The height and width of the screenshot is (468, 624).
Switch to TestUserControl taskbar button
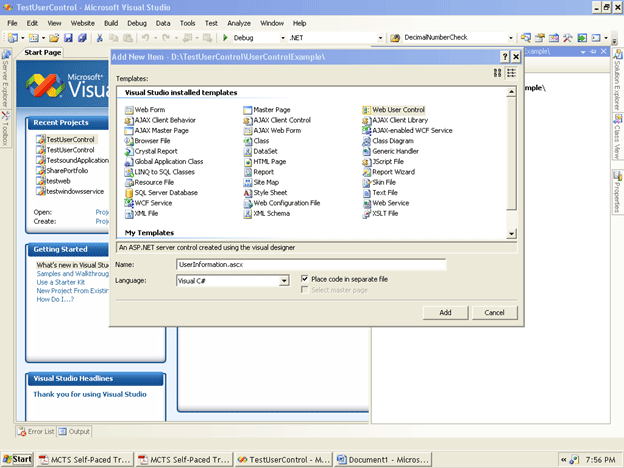pyautogui.click(x=283, y=460)
